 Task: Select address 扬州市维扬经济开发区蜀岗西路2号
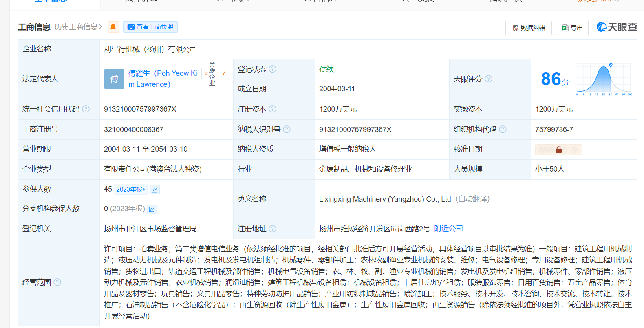[x=375, y=229]
